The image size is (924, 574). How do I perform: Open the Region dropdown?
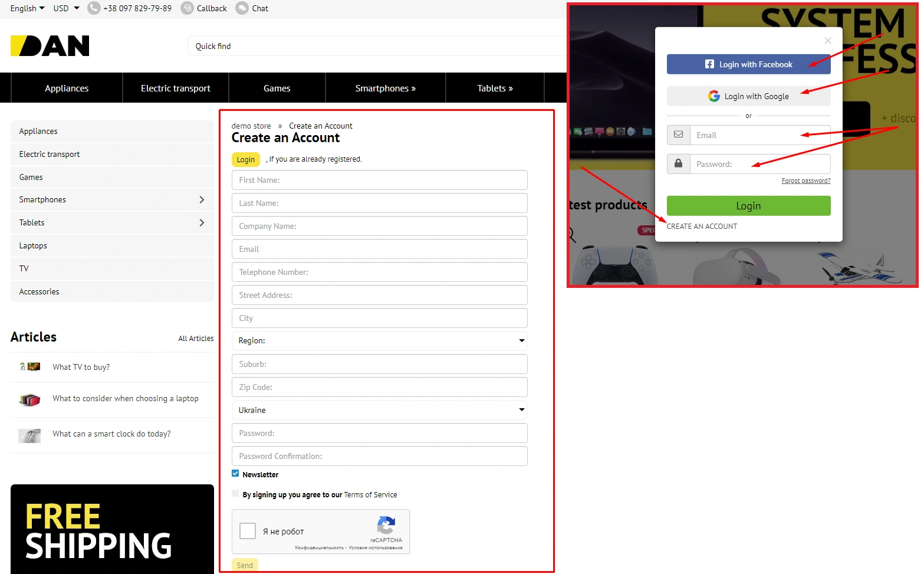(x=380, y=341)
